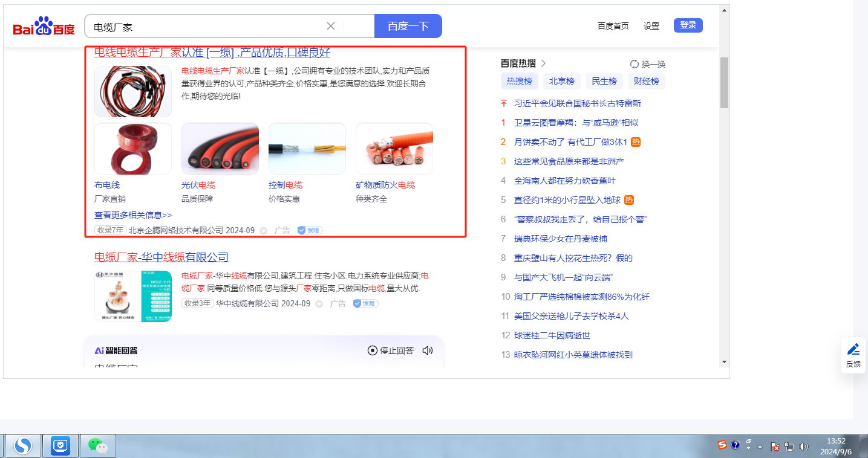The width and height of the screenshot is (868, 458).
Task: Open 电缆厂家-华中线缆有限公司 result title
Action: pos(162,257)
